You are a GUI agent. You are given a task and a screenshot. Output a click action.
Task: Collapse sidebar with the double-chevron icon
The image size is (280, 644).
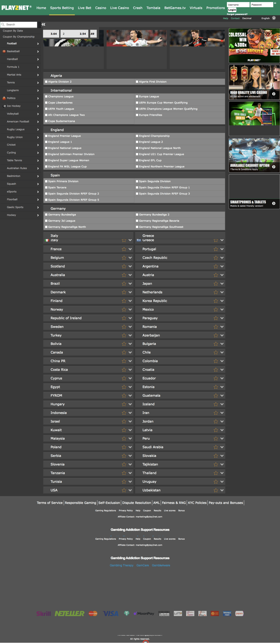[x=43, y=24]
